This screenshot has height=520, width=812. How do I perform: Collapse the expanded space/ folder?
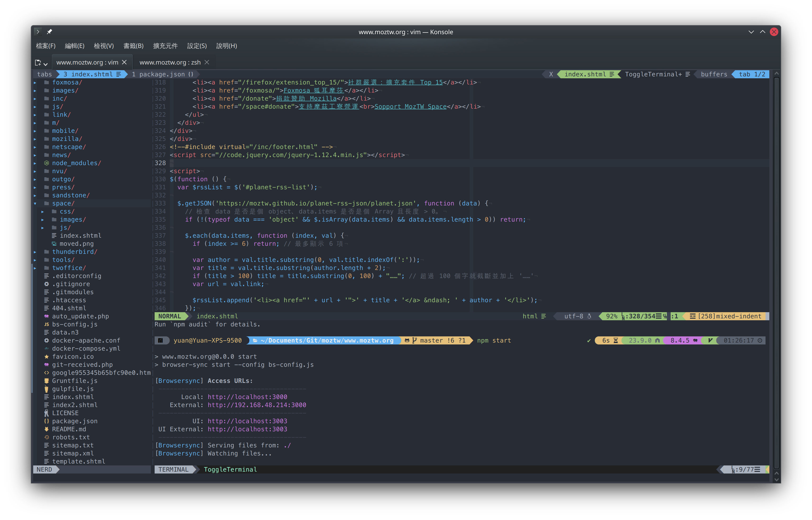pyautogui.click(x=35, y=204)
